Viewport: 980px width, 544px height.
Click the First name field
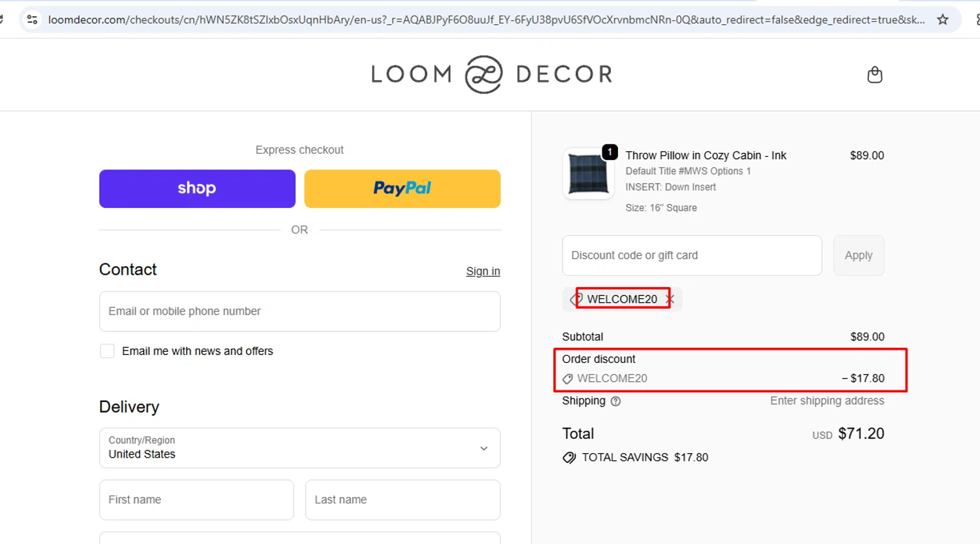[x=197, y=500]
